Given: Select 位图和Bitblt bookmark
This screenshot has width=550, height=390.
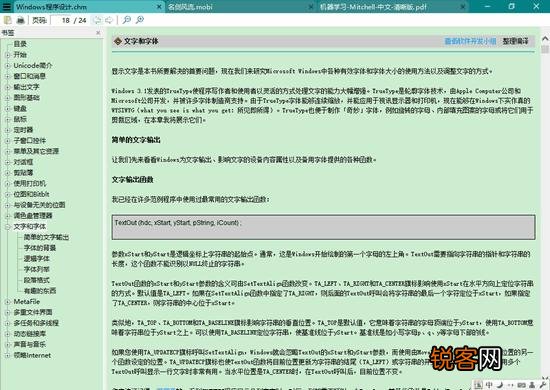Looking at the screenshot, I should pyautogui.click(x=31, y=194).
